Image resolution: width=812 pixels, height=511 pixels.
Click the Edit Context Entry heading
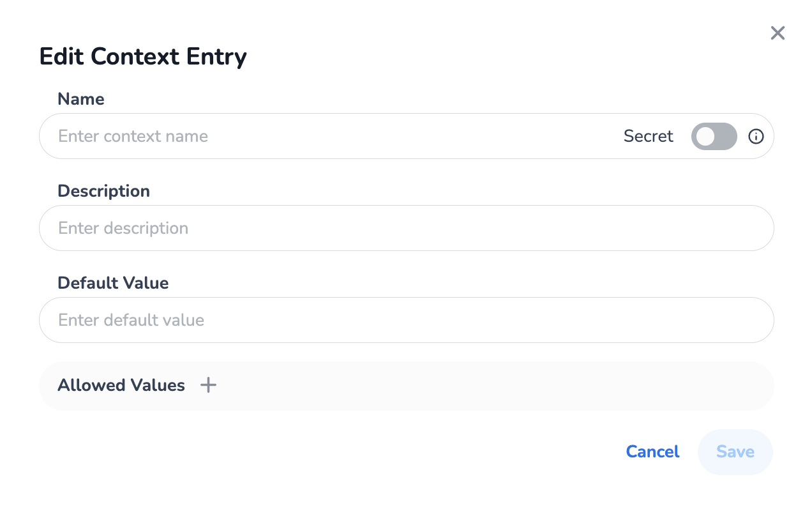143,57
